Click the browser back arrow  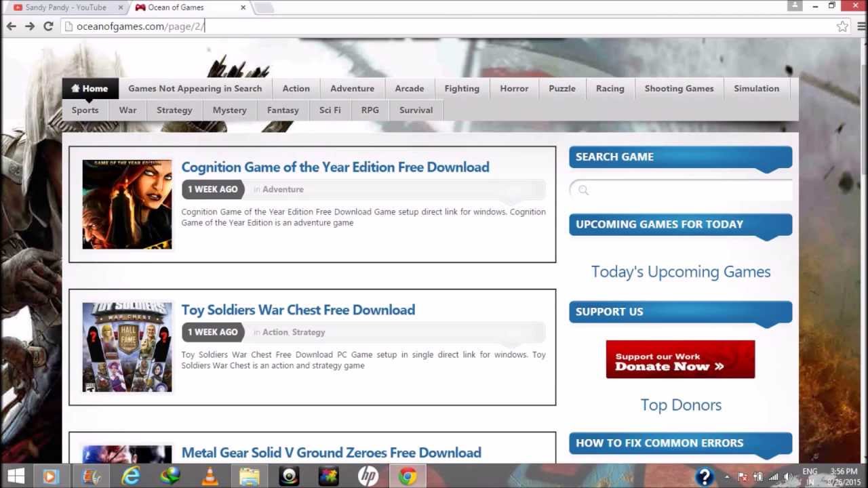(x=12, y=26)
